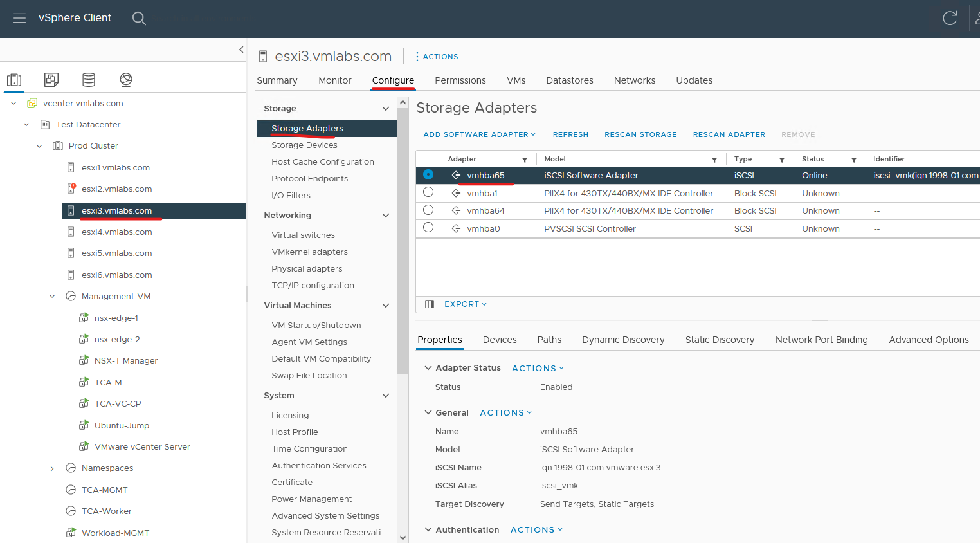The width and height of the screenshot is (980, 543).
Task: Click the Rescan Adapter button
Action: (729, 134)
